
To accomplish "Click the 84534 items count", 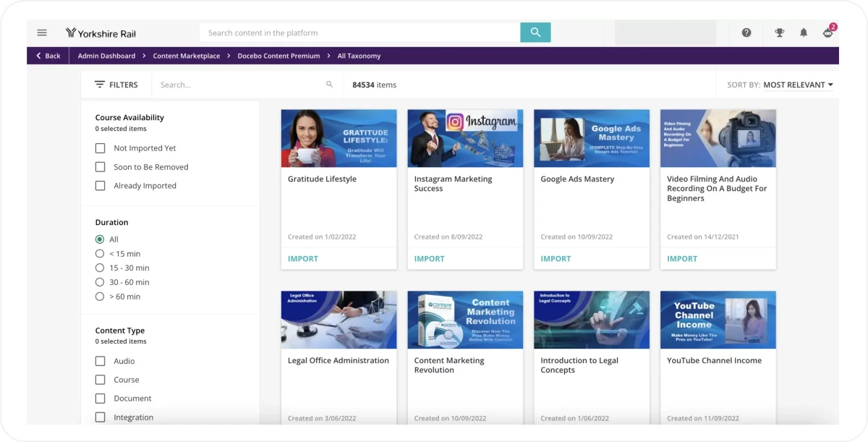I will pyautogui.click(x=374, y=85).
